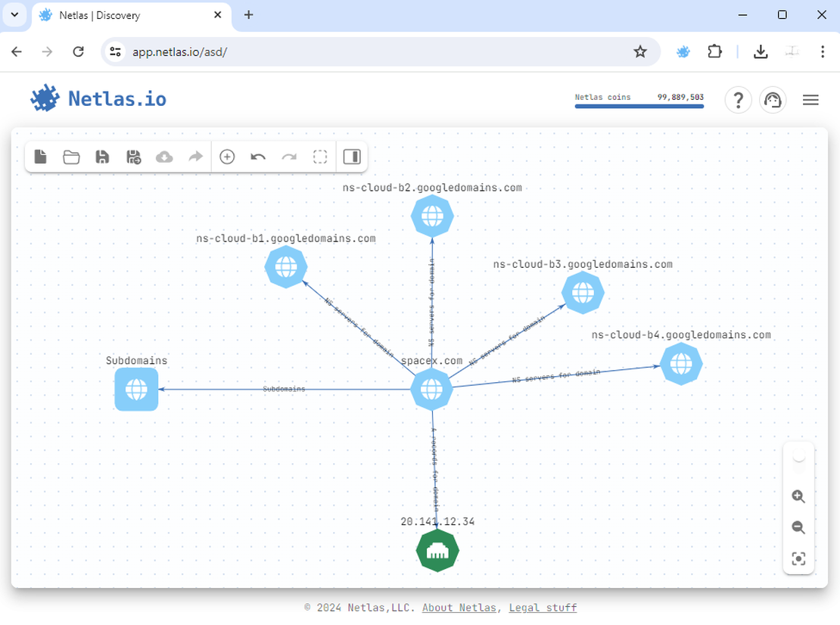The height and width of the screenshot is (625, 840).
Task: Toggle the side panel with the panel icon
Action: [351, 157]
